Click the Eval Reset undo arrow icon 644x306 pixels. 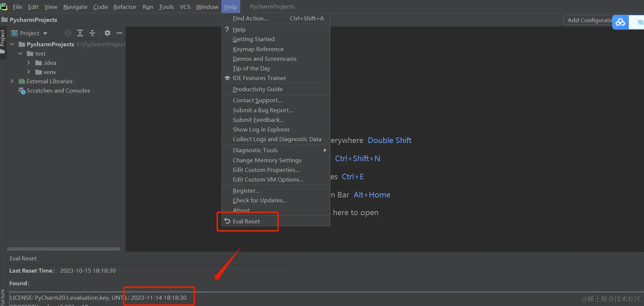[x=227, y=221]
